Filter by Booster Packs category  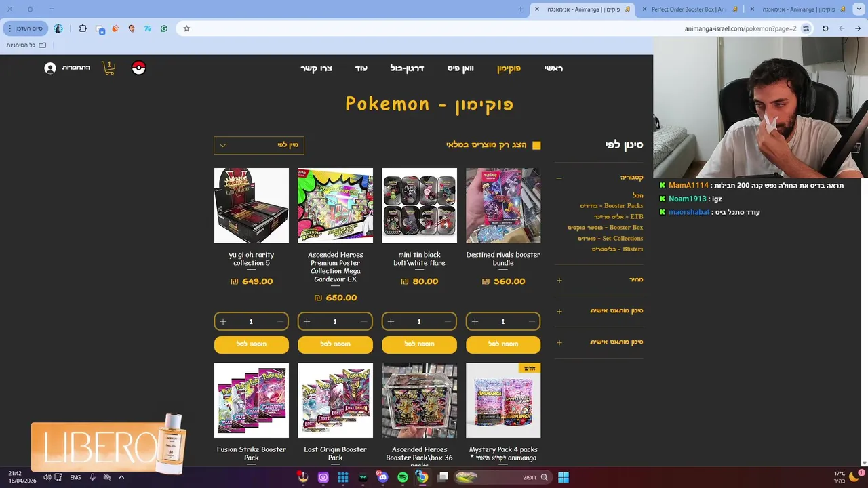(x=611, y=206)
